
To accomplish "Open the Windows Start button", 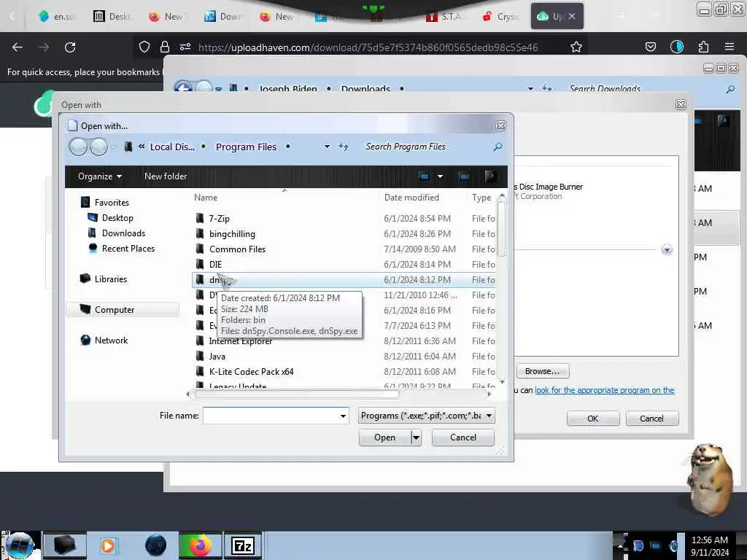I will pyautogui.click(x=19, y=545).
